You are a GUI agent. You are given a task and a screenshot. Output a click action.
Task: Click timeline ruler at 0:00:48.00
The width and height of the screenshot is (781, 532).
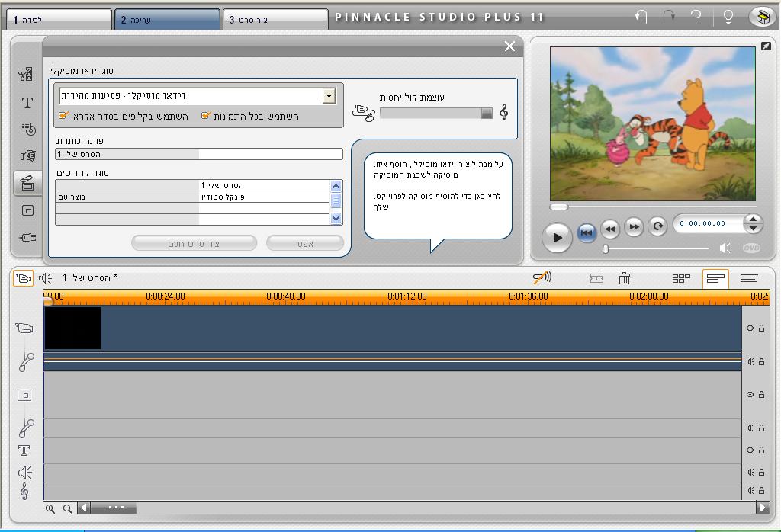pos(286,296)
